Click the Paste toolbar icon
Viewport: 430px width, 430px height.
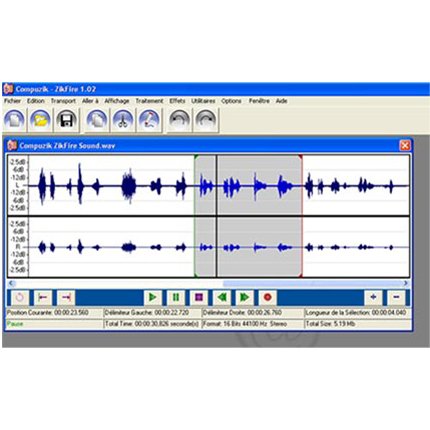pos(149,120)
